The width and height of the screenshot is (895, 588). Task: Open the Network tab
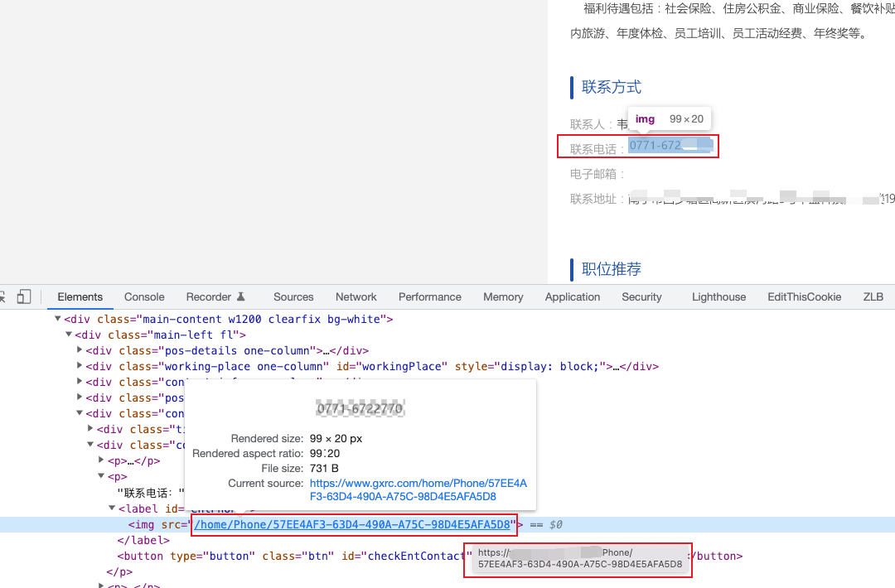tap(356, 297)
